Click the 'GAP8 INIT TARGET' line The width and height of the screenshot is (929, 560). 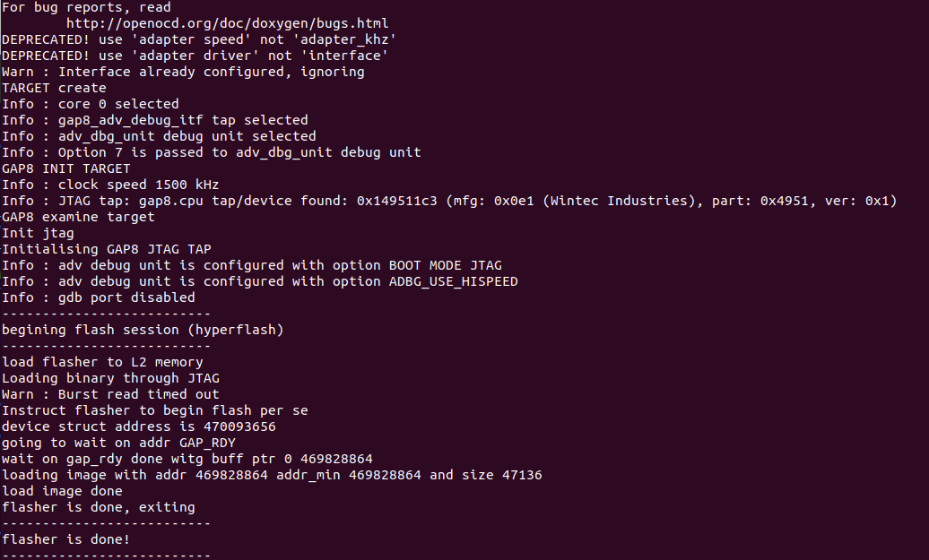(66, 168)
